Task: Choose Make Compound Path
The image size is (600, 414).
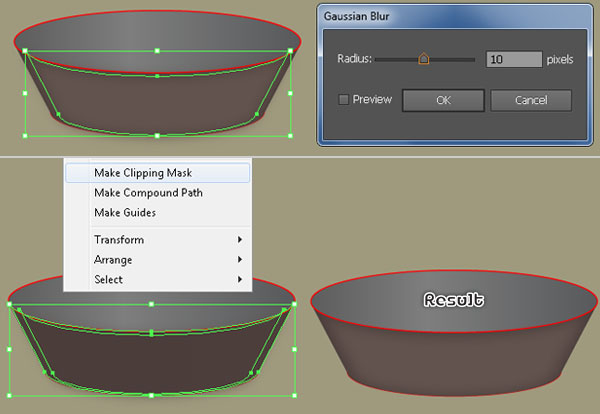Action: click(x=158, y=192)
